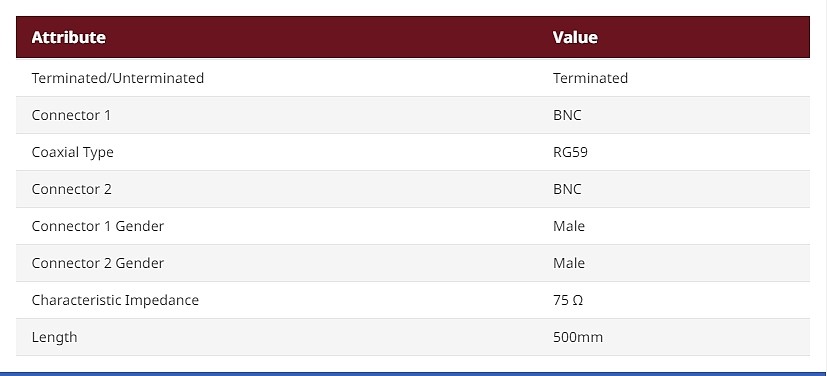The width and height of the screenshot is (827, 376).
Task: Click the BNC value for Connector 2
Action: point(567,189)
